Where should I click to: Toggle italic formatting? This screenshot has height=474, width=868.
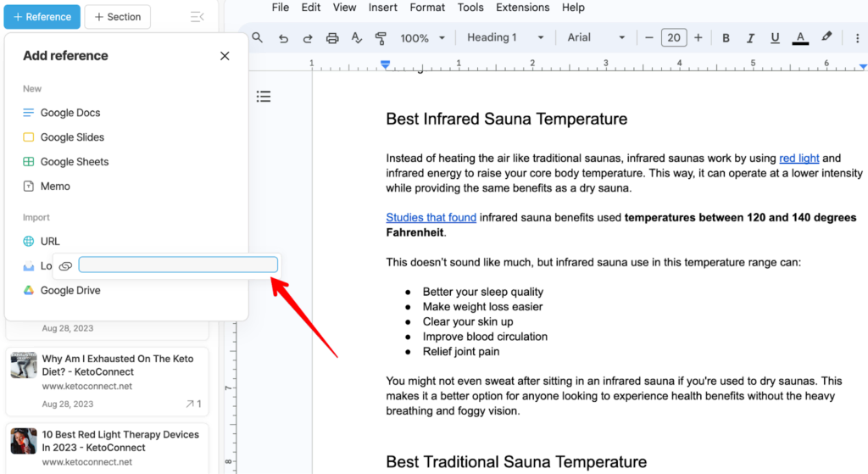pyautogui.click(x=750, y=38)
